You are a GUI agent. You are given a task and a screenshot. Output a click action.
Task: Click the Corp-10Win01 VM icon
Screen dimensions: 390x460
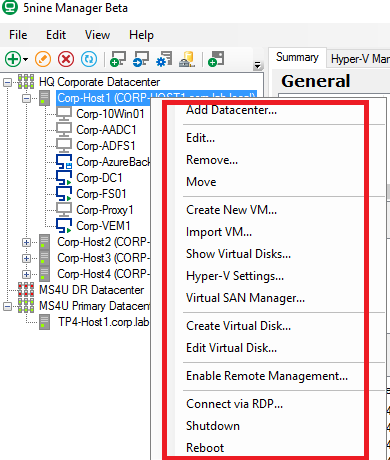coord(64,114)
